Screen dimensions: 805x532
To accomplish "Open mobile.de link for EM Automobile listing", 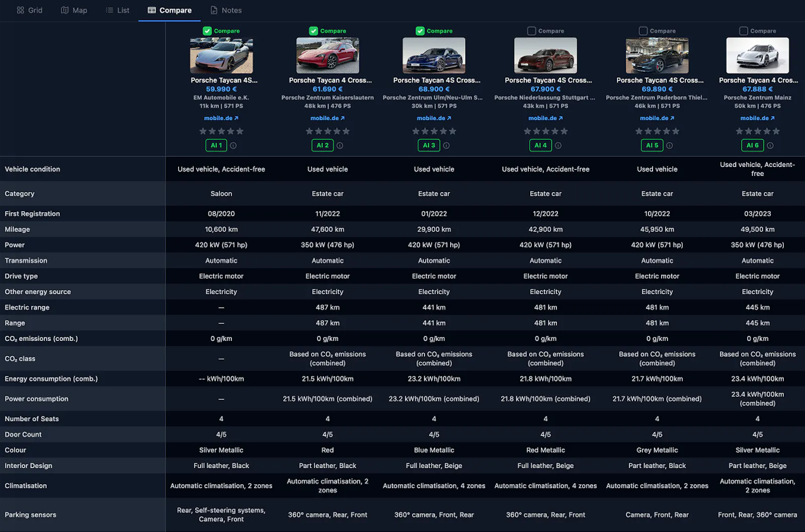I will tap(221, 118).
